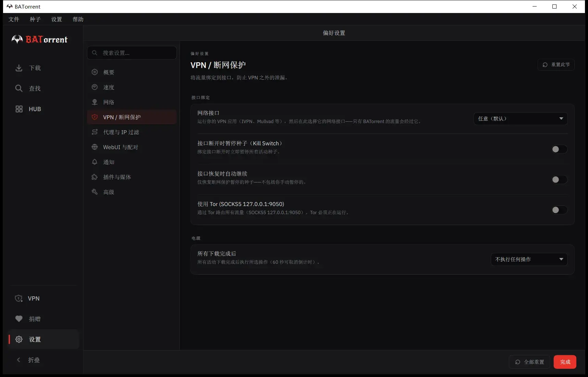Open the HUB page in the sidebar
Image resolution: width=588 pixels, height=377 pixels.
tap(43, 109)
